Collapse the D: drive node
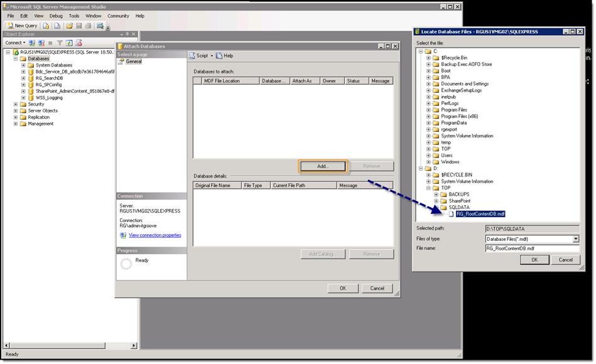Image resolution: width=596 pixels, height=364 pixels. [421, 168]
